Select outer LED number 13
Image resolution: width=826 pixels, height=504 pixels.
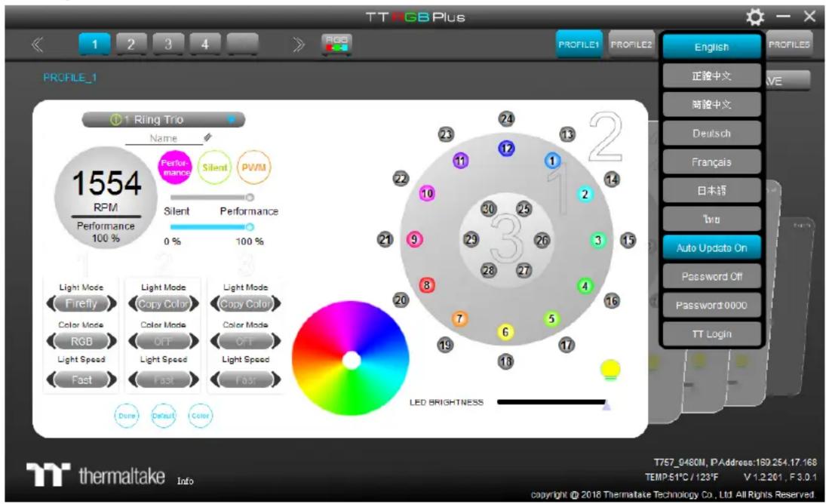click(x=567, y=135)
